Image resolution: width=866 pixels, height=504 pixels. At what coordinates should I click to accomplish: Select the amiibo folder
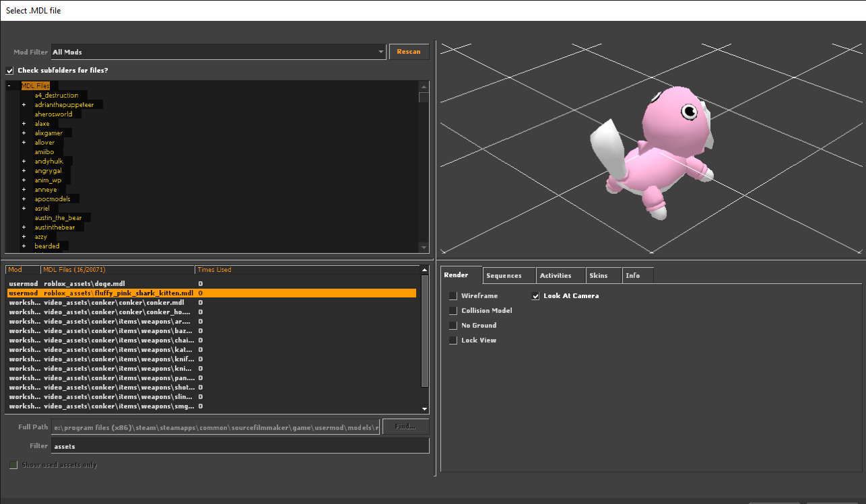coord(44,152)
